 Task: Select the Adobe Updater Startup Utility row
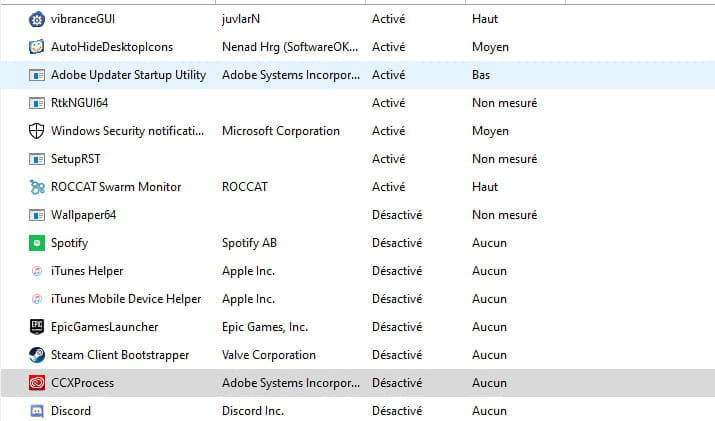coord(358,75)
